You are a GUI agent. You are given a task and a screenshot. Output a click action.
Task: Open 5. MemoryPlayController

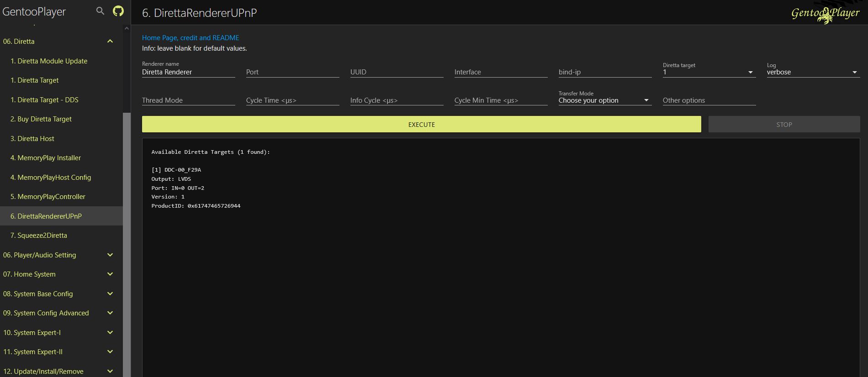[61, 197]
